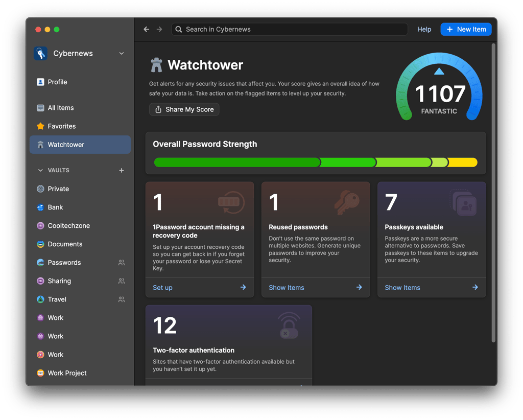Image resolution: width=523 pixels, height=420 pixels.
Task: Click two-factor authentication lock icon
Action: [x=289, y=325]
